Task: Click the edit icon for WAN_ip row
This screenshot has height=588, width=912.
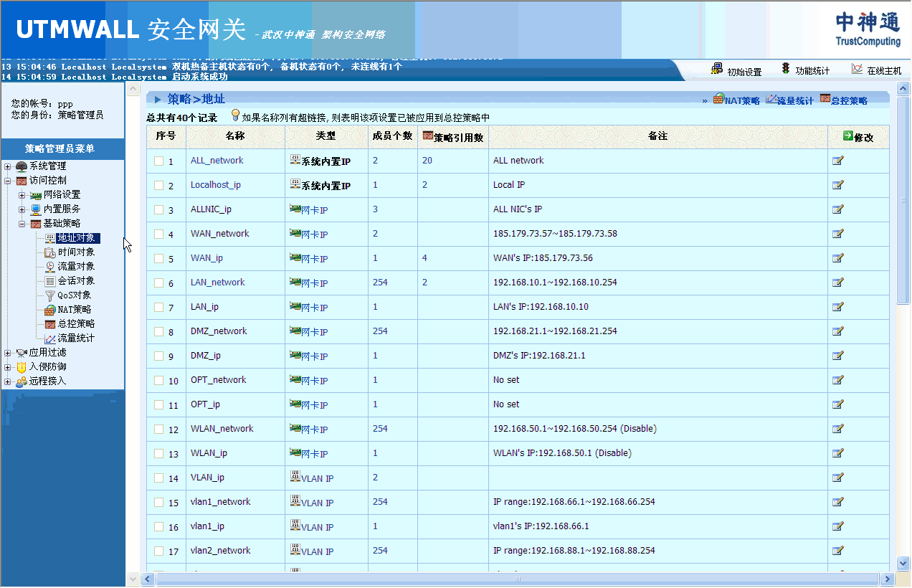Action: [x=837, y=258]
